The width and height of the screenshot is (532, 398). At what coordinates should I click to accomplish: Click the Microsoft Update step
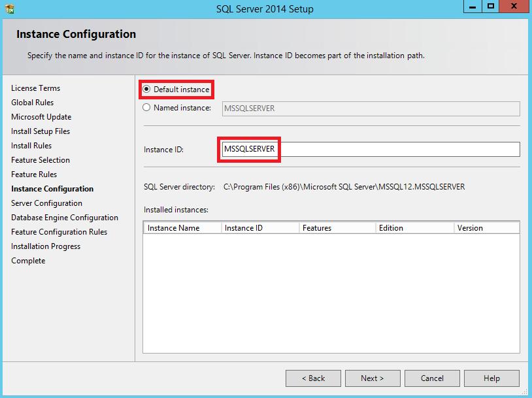point(41,117)
